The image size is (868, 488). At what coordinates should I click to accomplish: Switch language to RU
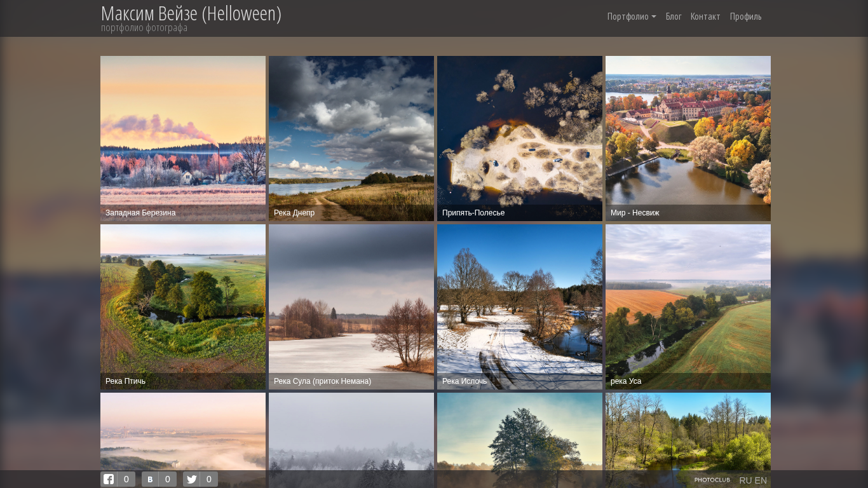coord(745,480)
